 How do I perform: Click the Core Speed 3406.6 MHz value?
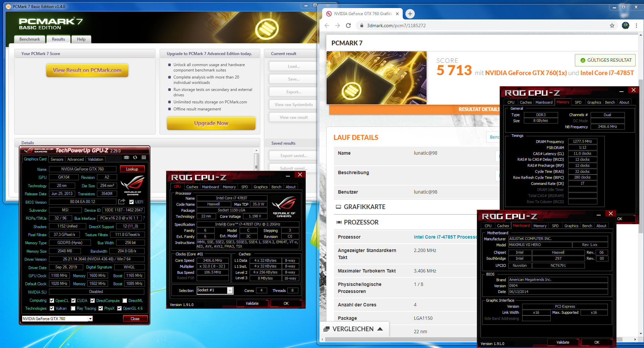212,260
